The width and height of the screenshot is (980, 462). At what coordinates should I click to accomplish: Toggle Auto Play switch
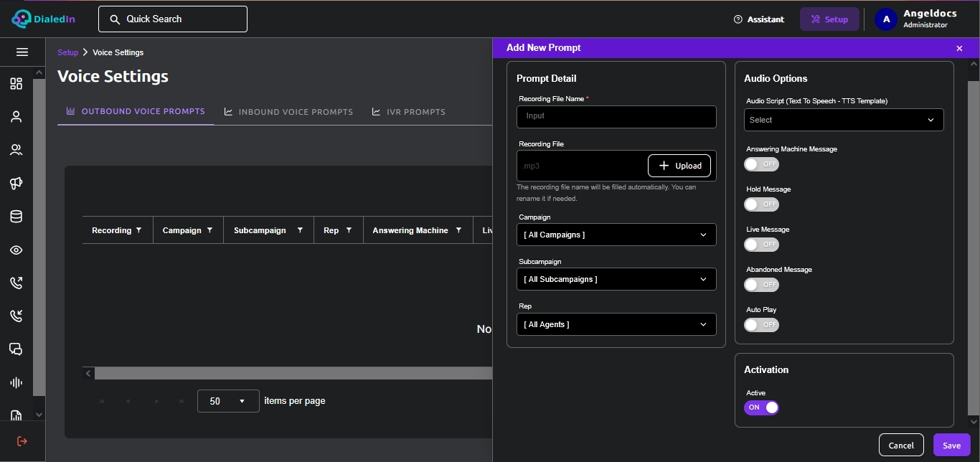[761, 325]
